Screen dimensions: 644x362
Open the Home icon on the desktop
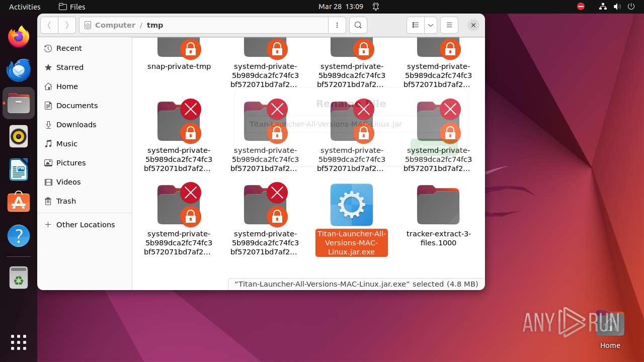click(610, 324)
